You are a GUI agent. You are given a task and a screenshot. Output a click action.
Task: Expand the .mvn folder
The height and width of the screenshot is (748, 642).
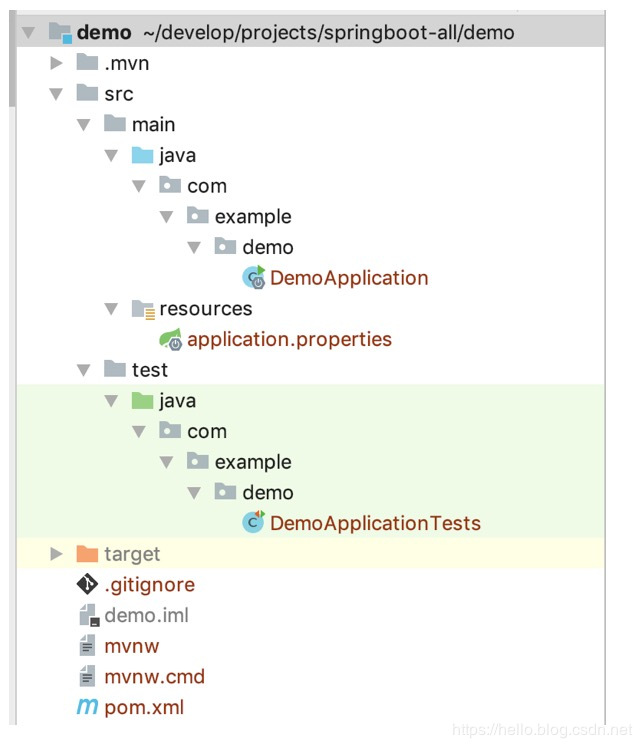56,63
